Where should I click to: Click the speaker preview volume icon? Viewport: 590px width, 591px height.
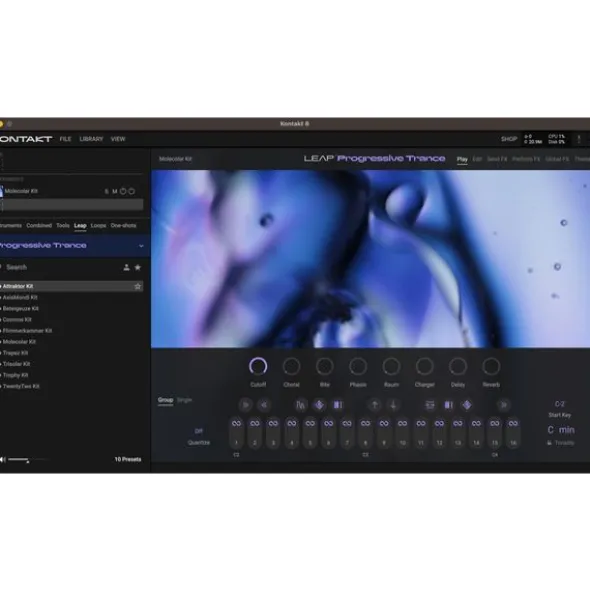(x=3, y=459)
